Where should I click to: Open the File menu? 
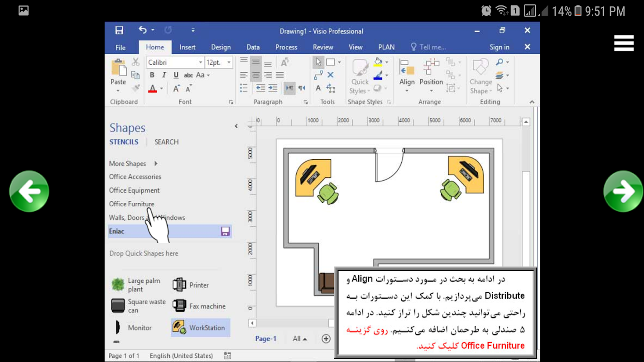[x=120, y=47]
